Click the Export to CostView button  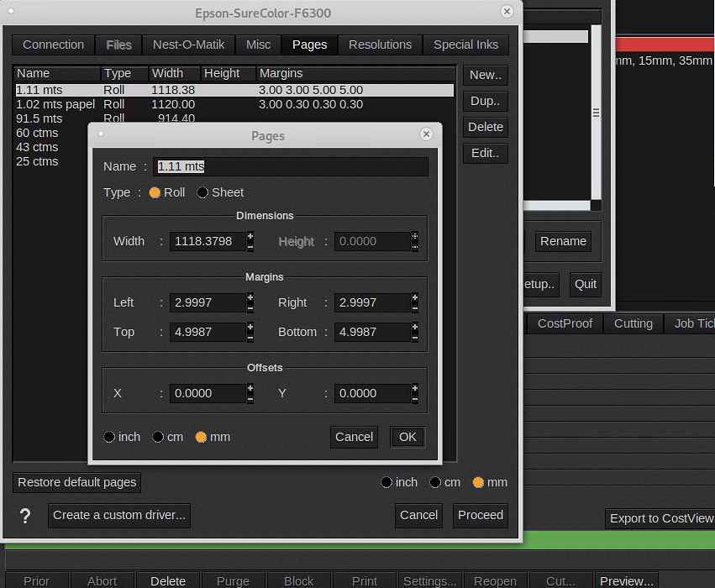click(x=660, y=518)
